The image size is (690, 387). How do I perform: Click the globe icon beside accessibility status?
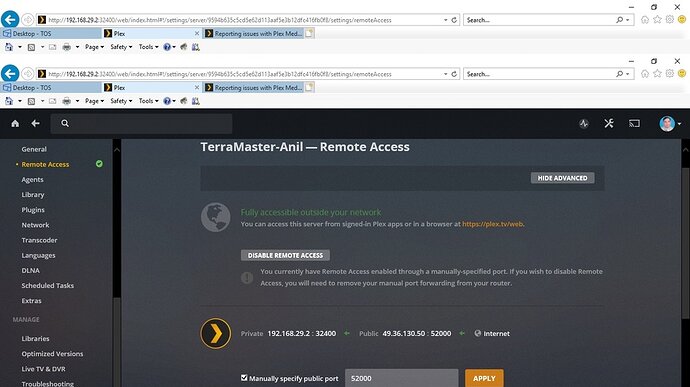coord(216,217)
